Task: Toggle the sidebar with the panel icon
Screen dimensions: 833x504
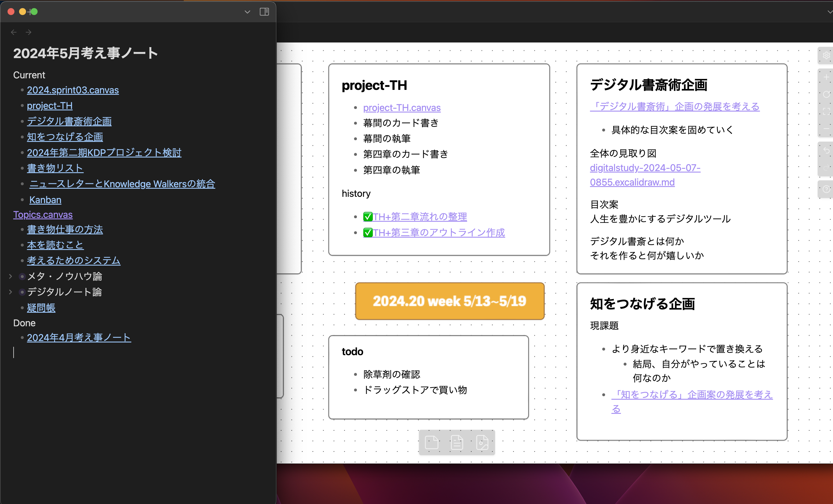Action: [264, 12]
